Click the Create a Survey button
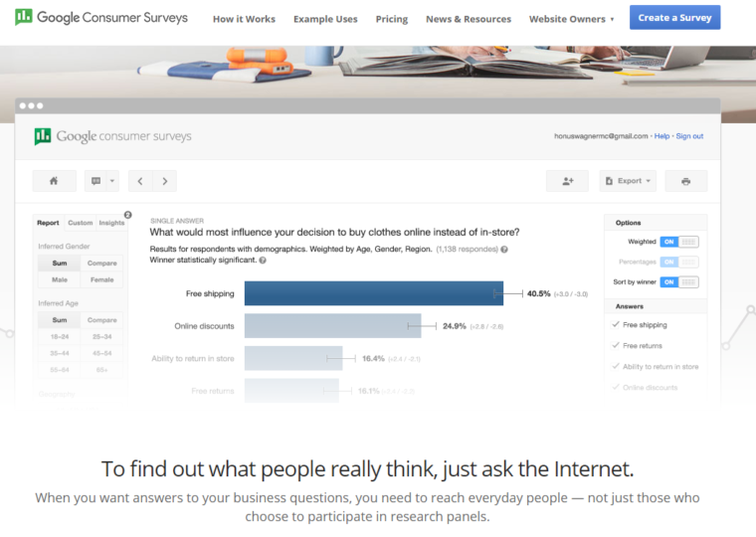Viewport: 756px width, 537px height. coord(674,17)
